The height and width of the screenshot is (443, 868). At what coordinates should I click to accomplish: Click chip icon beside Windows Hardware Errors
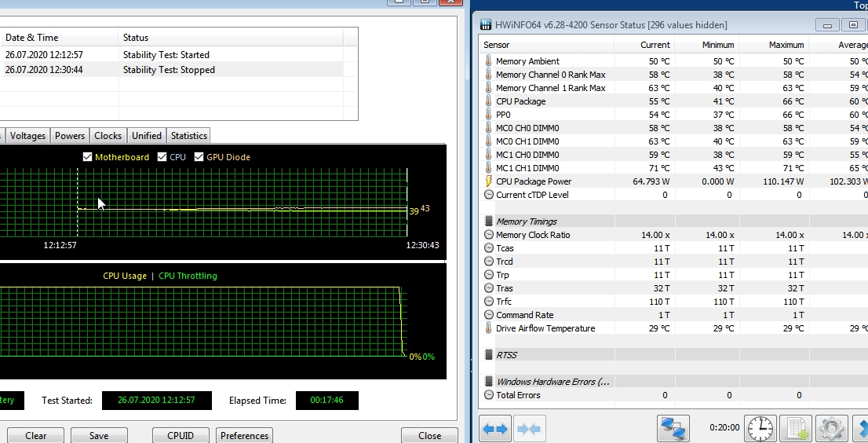488,381
